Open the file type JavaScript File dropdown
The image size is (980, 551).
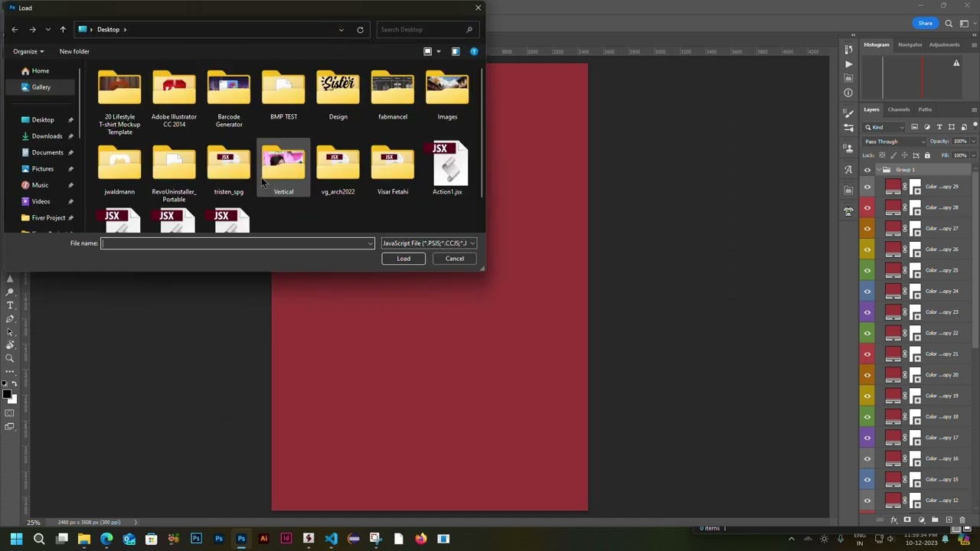click(x=429, y=243)
